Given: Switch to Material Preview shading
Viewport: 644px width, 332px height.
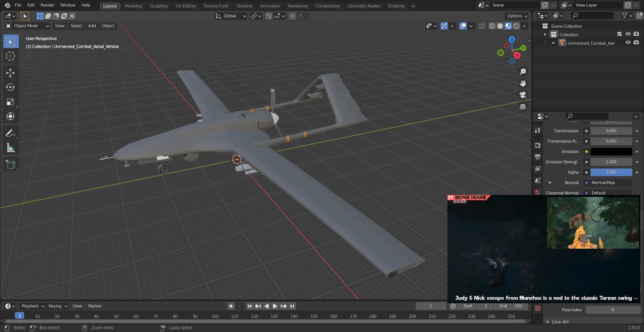Looking at the screenshot, I should point(508,26).
